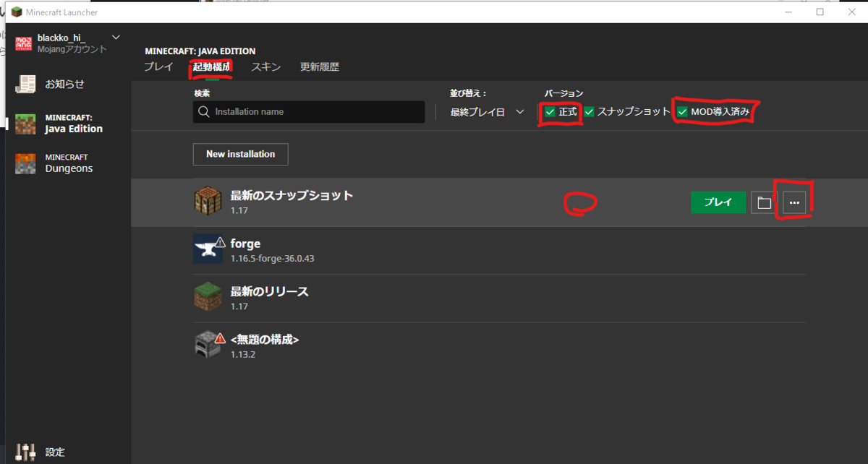
Task: Click the green プレイ button
Action: pos(718,203)
